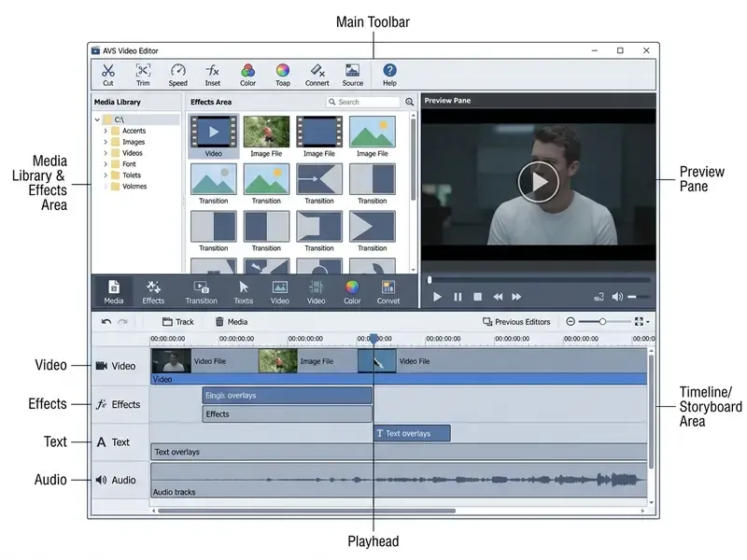Click the Media trash button
This screenshot has width=747, height=560.
click(x=231, y=322)
